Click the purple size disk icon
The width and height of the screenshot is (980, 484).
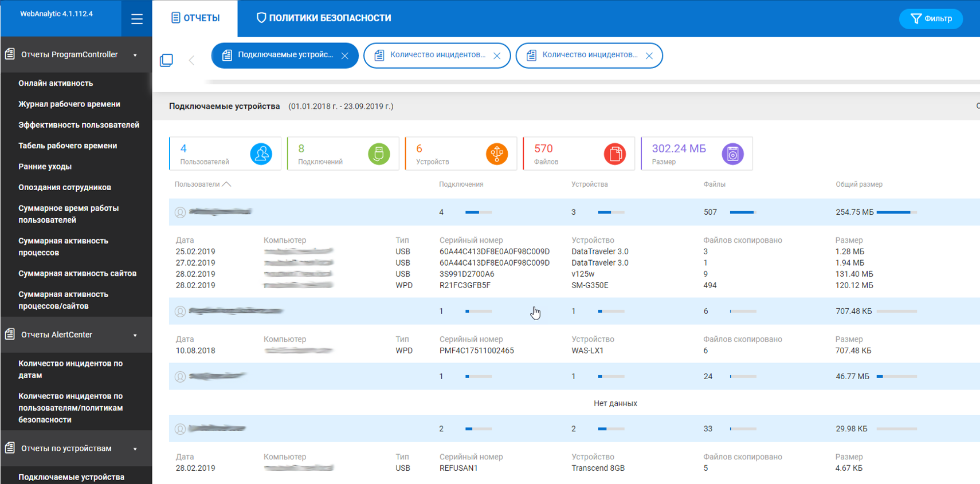coord(732,154)
